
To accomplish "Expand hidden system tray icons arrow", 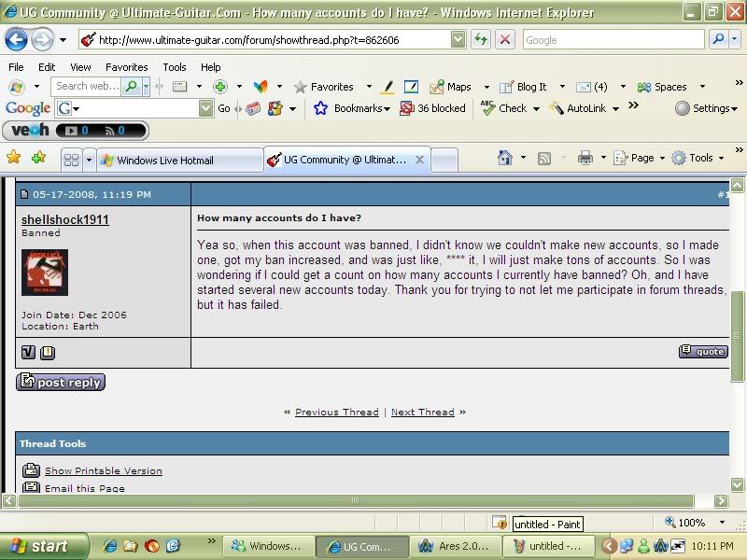I will [609, 546].
